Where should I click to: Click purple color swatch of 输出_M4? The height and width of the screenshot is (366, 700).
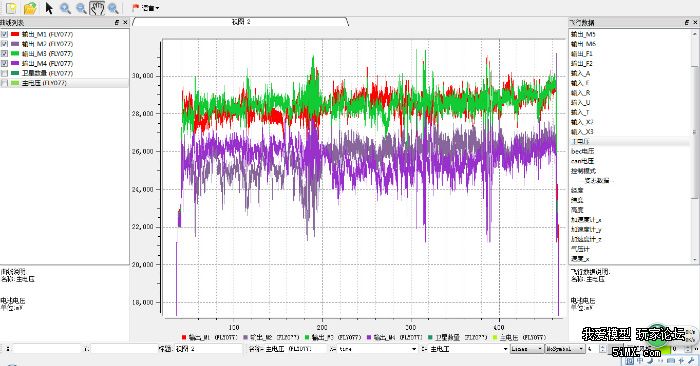pos(15,63)
